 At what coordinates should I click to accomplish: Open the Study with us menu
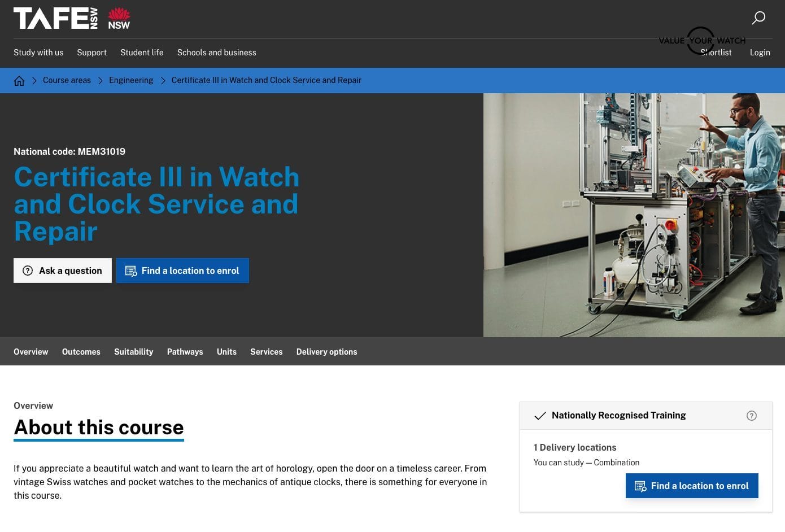[x=38, y=53]
